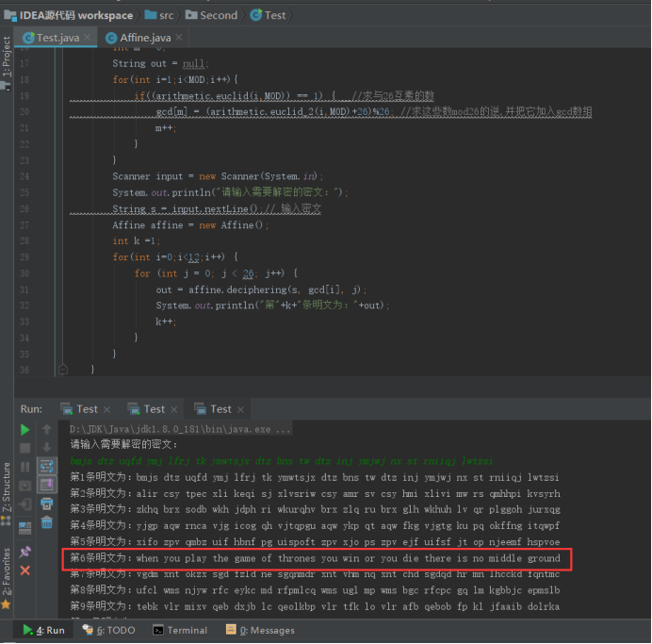
Task: Click the grey Stop process square icon
Action: (x=24, y=448)
